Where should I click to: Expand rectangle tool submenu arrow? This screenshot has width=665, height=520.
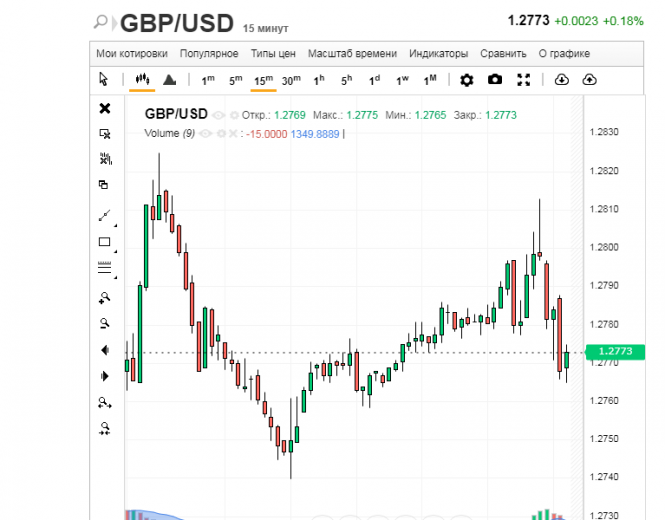coord(115,252)
